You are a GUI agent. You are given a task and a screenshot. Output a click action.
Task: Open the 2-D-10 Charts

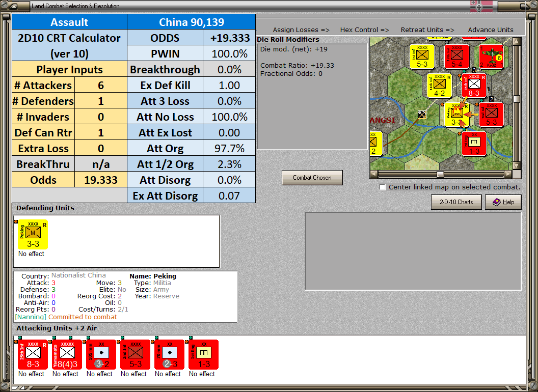point(456,202)
